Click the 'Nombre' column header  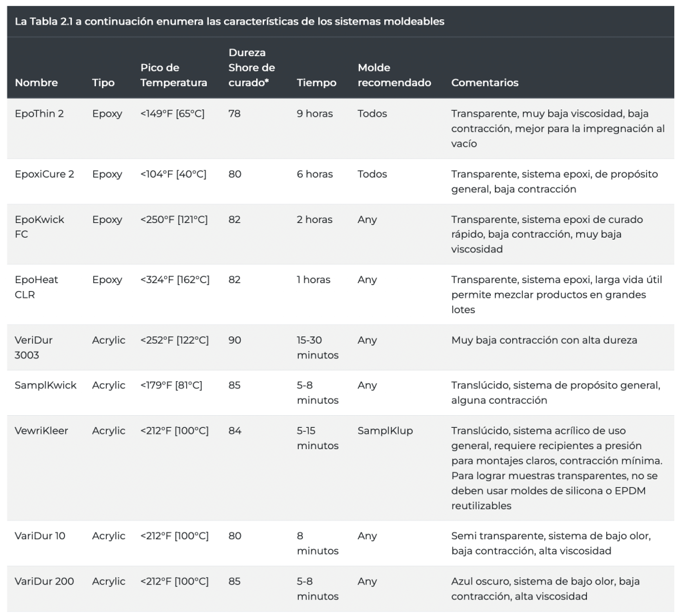point(36,82)
